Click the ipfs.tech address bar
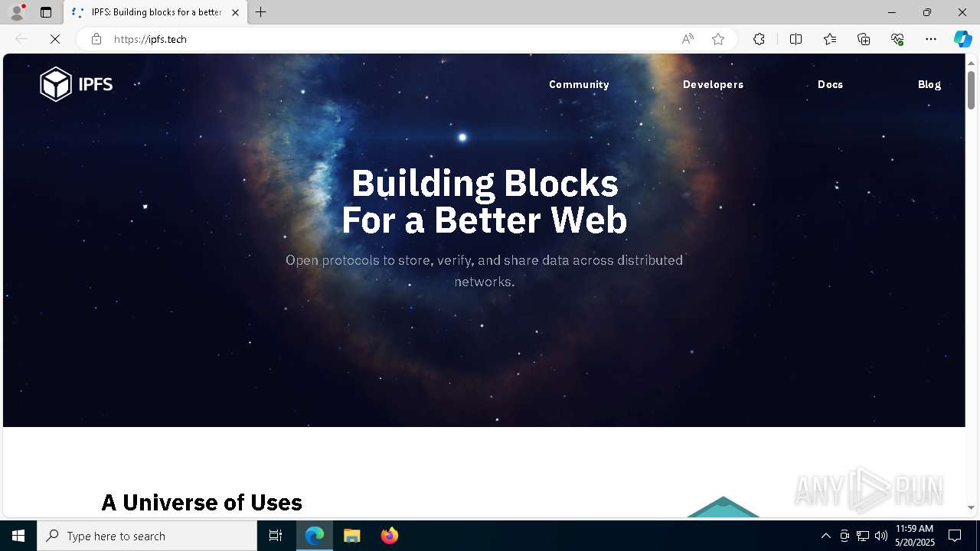 tap(390, 39)
